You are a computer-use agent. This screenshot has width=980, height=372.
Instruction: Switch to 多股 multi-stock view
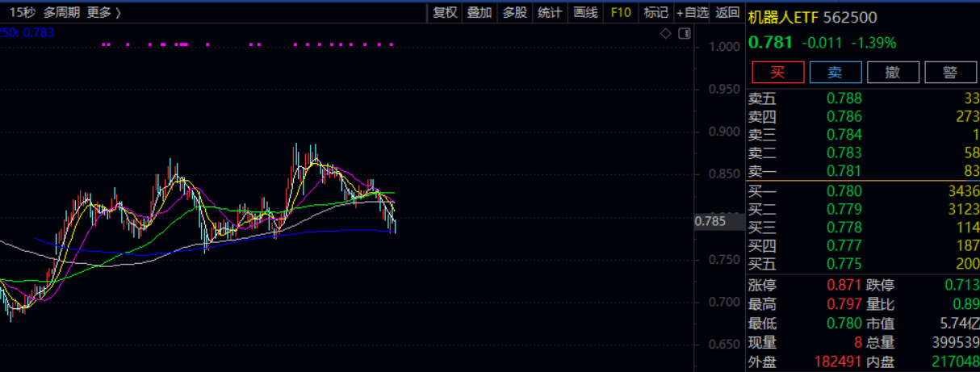point(514,12)
